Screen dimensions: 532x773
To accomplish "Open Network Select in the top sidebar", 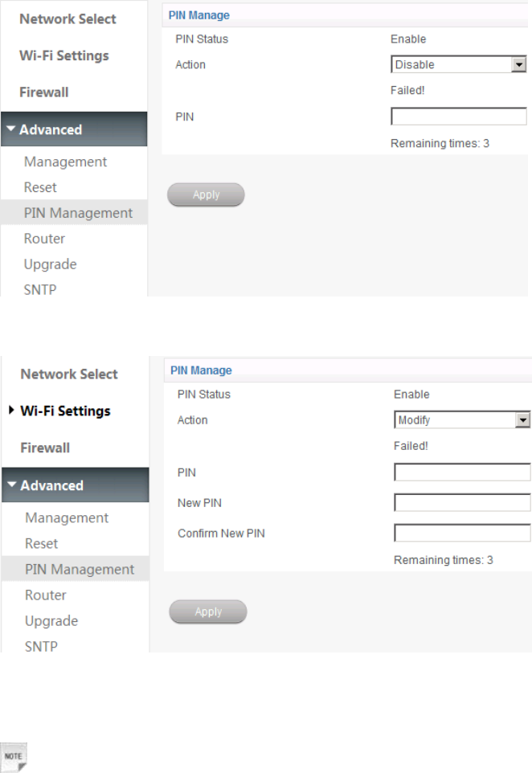I will coord(68,18).
